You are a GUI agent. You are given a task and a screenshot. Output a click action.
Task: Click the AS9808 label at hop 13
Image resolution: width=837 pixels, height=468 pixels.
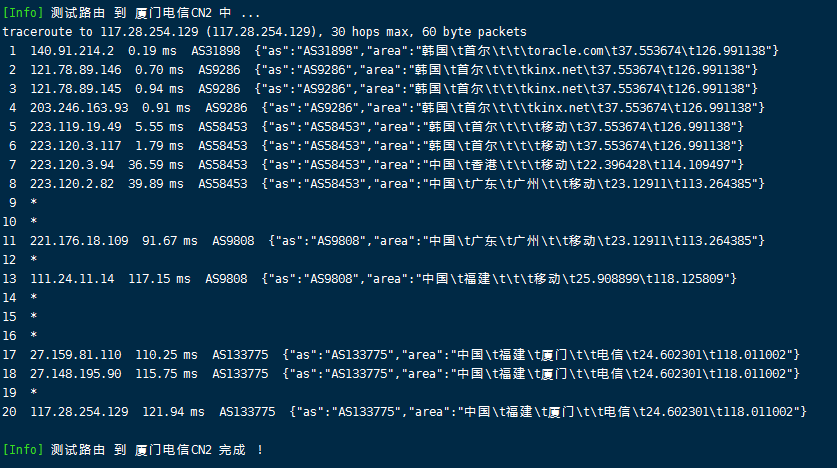coord(226,279)
